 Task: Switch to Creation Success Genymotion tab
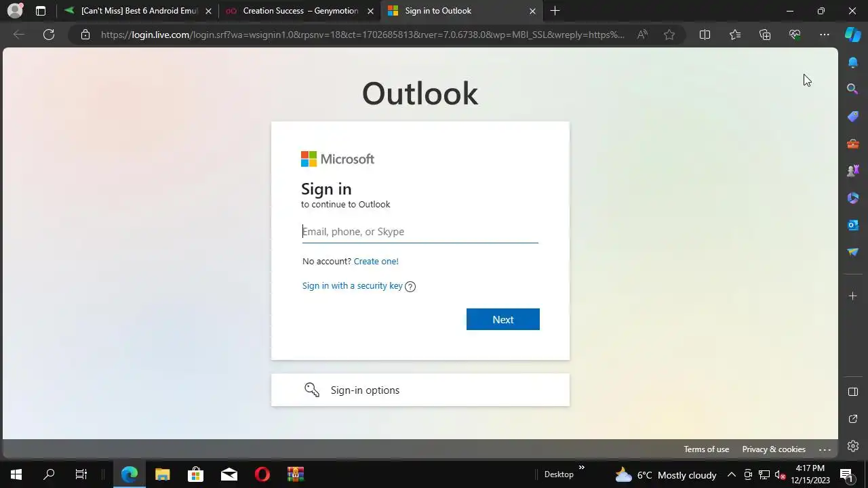pyautogui.click(x=300, y=11)
